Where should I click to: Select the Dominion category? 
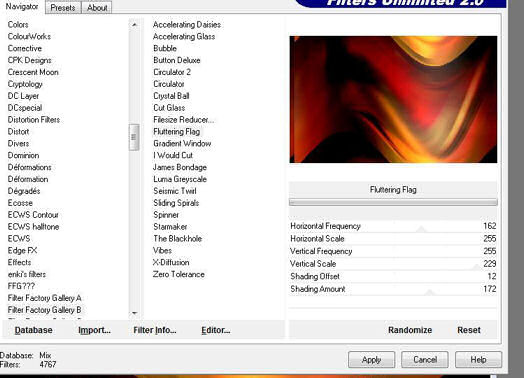(23, 155)
